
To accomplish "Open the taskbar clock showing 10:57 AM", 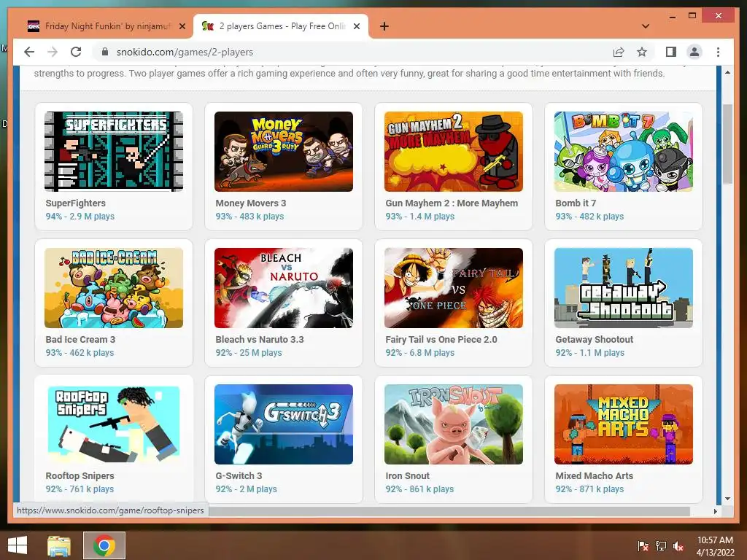I will tap(715, 545).
